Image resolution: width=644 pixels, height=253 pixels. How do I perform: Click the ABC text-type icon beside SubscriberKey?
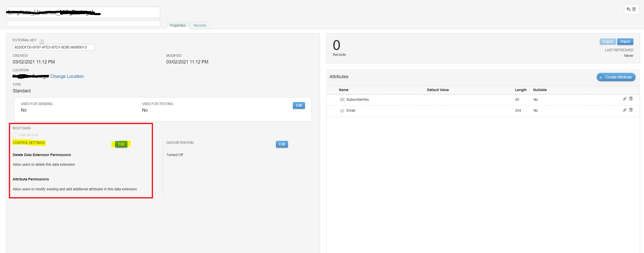pos(342,100)
